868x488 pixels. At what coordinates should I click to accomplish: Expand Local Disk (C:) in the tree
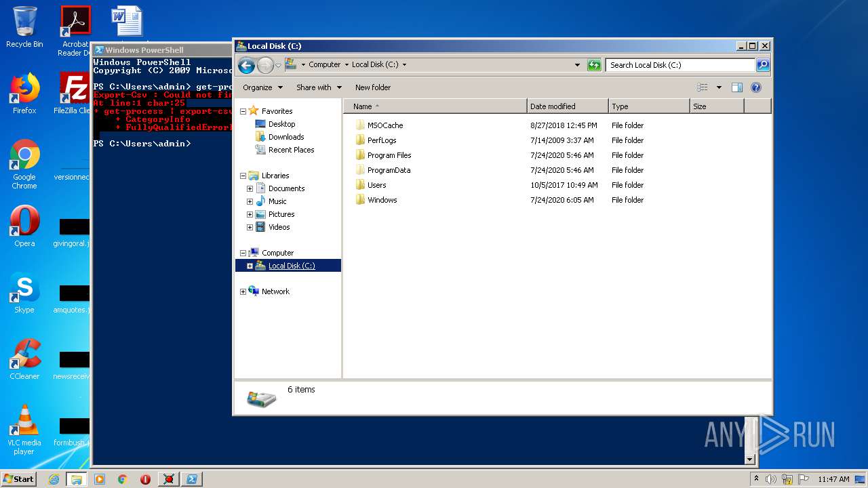pos(250,266)
